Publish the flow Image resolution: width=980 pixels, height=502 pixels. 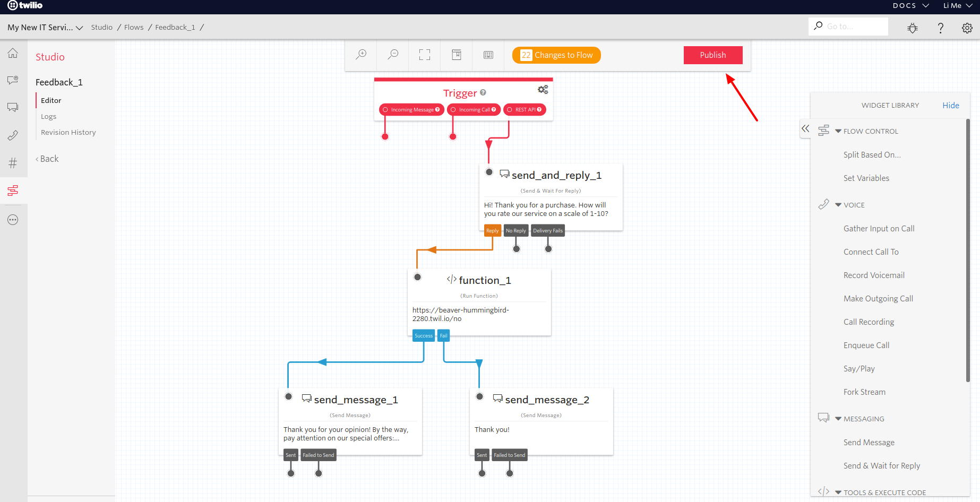(x=713, y=55)
